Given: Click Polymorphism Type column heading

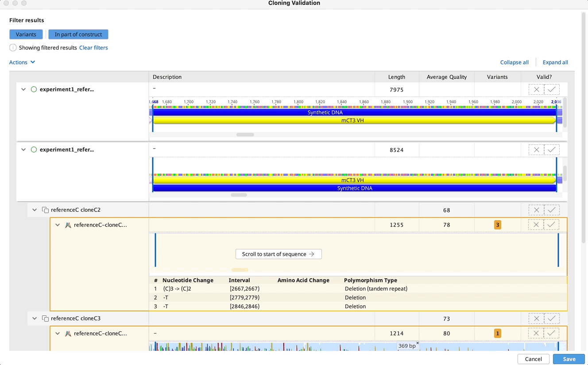Looking at the screenshot, I should 371,280.
